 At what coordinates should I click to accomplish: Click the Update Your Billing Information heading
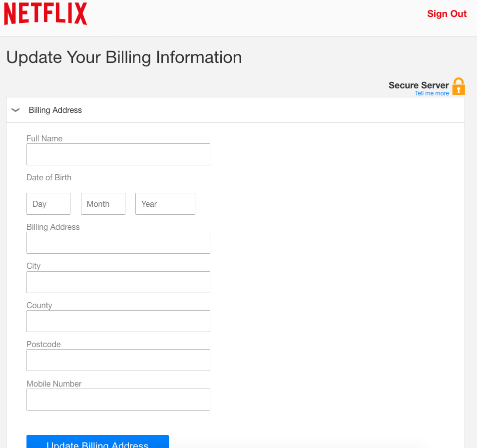124,57
